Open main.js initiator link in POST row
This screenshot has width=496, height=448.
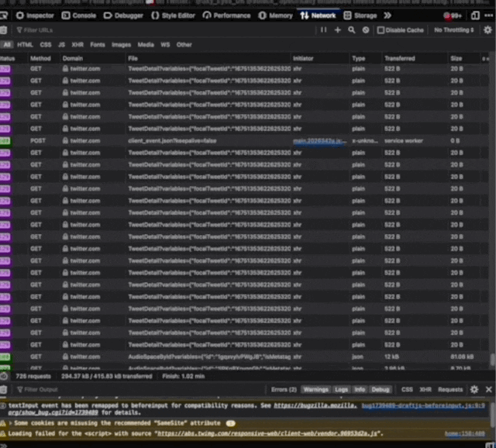click(x=320, y=141)
